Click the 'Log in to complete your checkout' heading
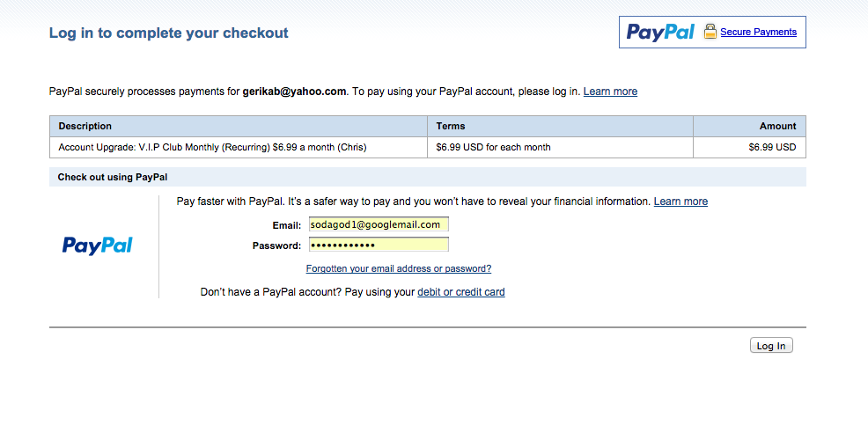The height and width of the screenshot is (425, 868). [x=169, y=33]
